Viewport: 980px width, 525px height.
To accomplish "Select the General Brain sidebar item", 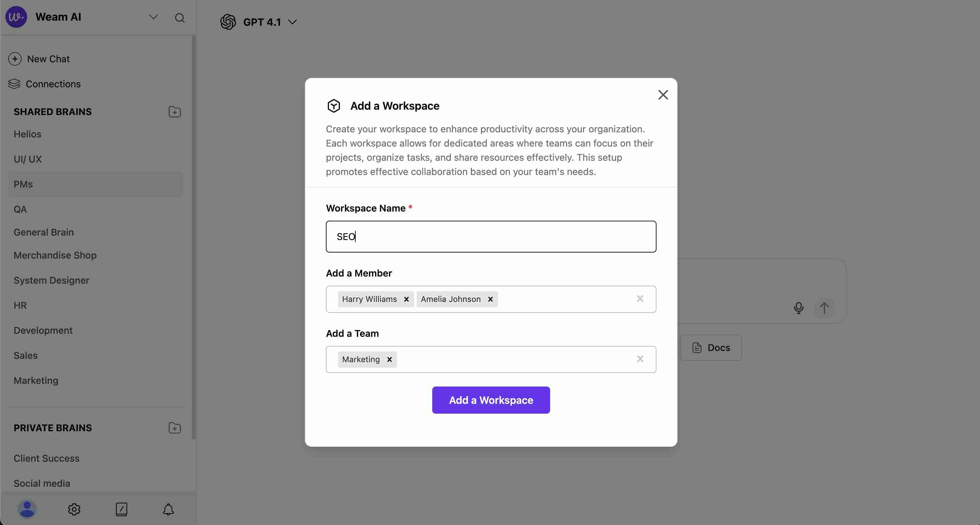I will pyautogui.click(x=44, y=232).
